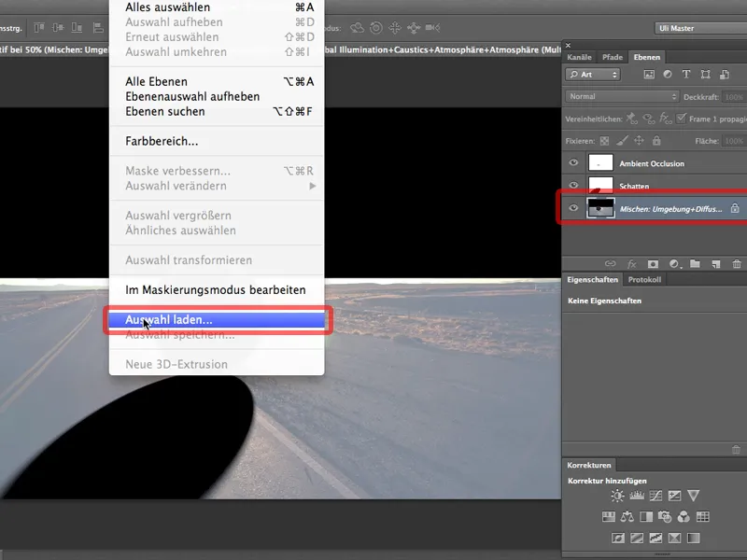Add Color Balance scales icon
Screen dimensions: 747x560
(x=627, y=517)
